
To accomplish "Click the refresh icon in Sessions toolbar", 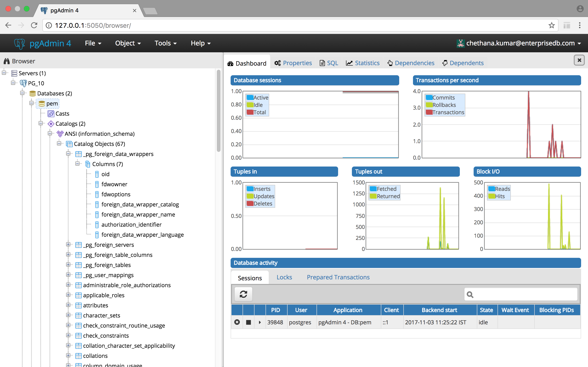I will click(243, 294).
